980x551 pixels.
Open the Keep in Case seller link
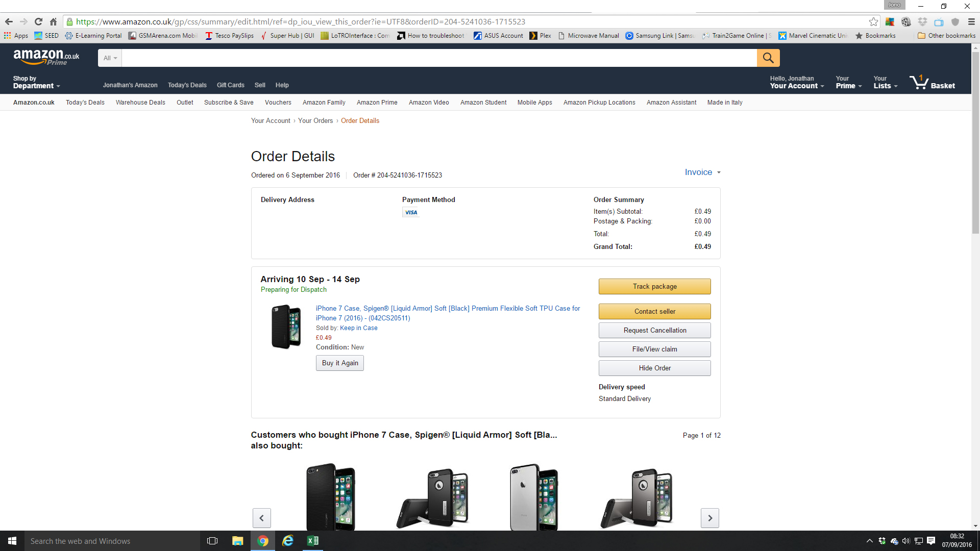(x=358, y=328)
